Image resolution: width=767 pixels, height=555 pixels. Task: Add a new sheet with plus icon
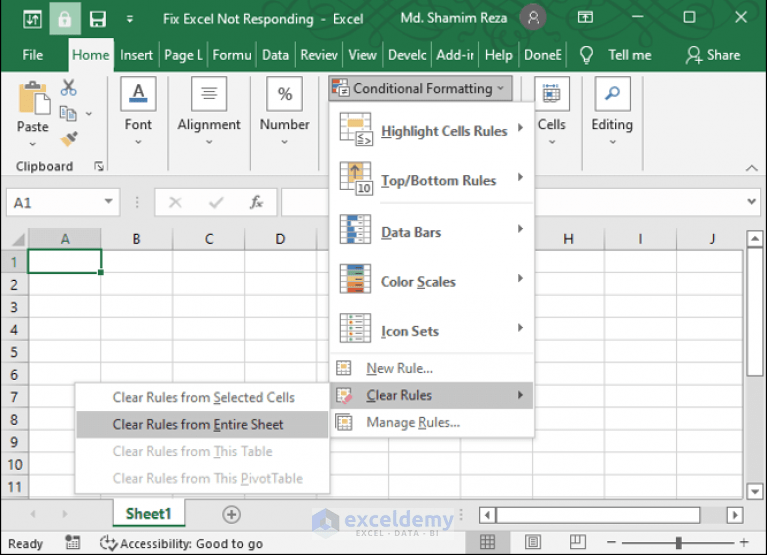231,514
